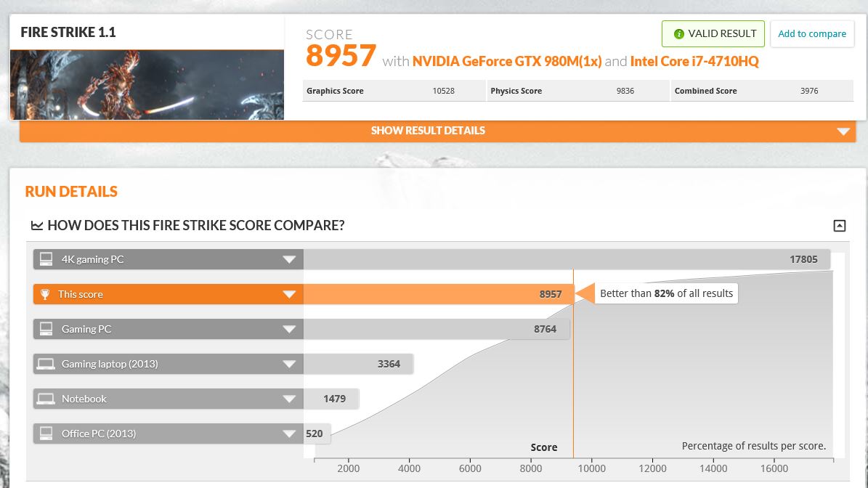The image size is (868, 488).
Task: Click the Gaming PC bar value 8764
Action: point(545,329)
